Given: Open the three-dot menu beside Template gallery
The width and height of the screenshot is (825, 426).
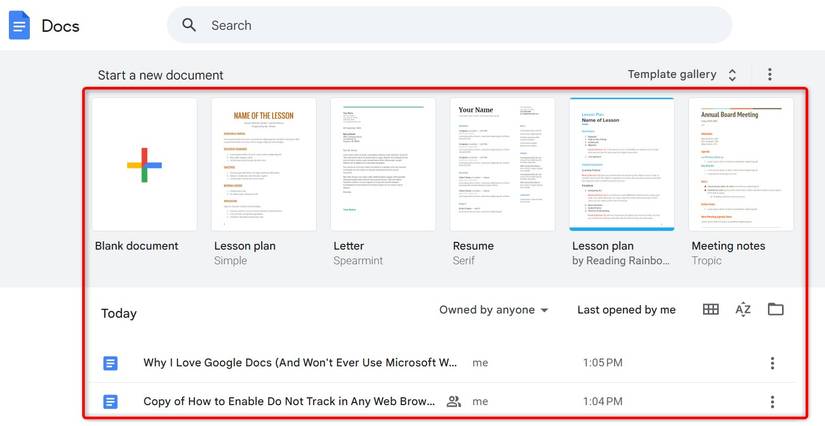Looking at the screenshot, I should [x=770, y=75].
